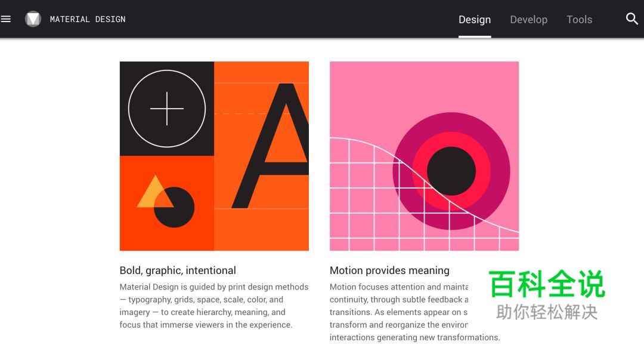Viewport: 644px width, 345px height.
Task: Switch to the Design tab
Action: coord(475,20)
